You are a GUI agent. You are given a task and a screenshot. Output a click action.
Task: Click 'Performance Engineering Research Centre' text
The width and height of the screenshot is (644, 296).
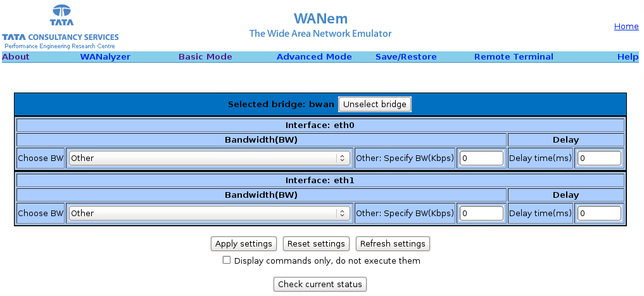pyautogui.click(x=60, y=46)
